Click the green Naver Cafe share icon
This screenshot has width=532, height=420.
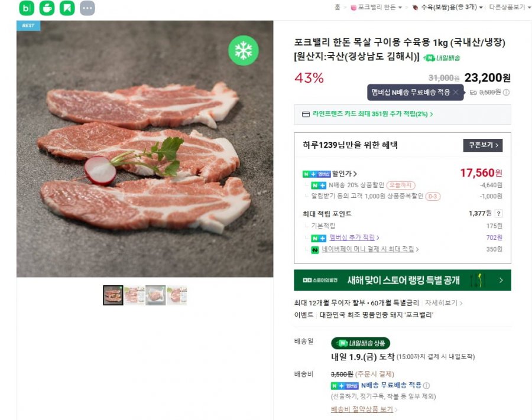coord(47,8)
